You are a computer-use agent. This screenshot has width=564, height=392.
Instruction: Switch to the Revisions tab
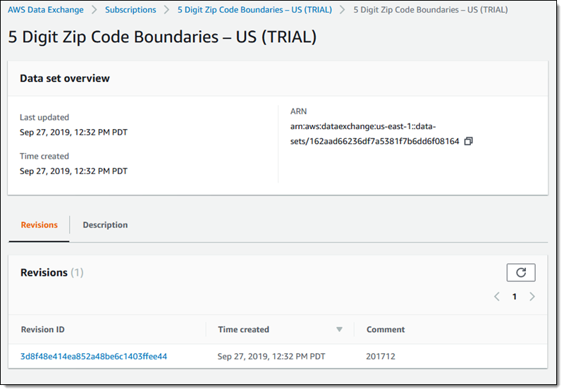(39, 225)
